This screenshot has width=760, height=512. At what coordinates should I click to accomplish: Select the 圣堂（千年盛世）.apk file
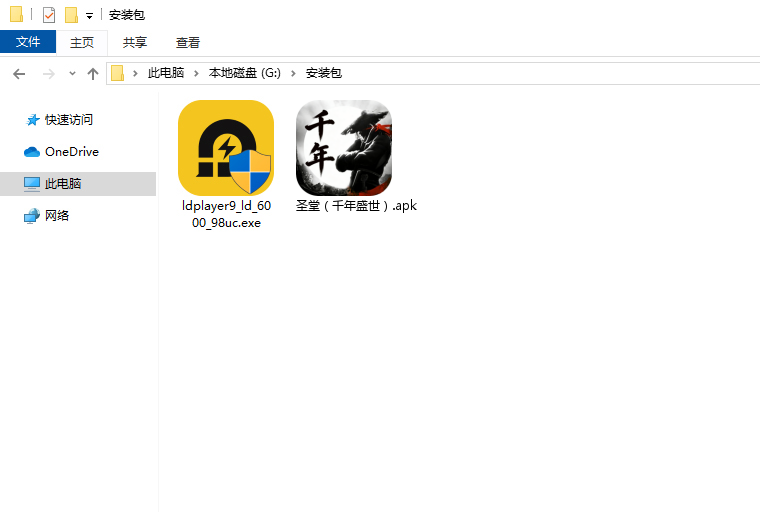click(x=343, y=148)
